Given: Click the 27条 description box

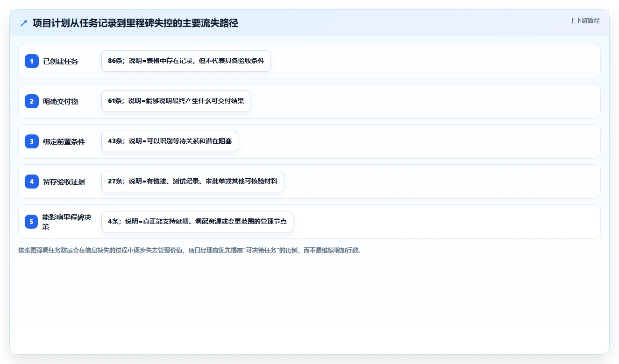Looking at the screenshot, I should coord(192,182).
